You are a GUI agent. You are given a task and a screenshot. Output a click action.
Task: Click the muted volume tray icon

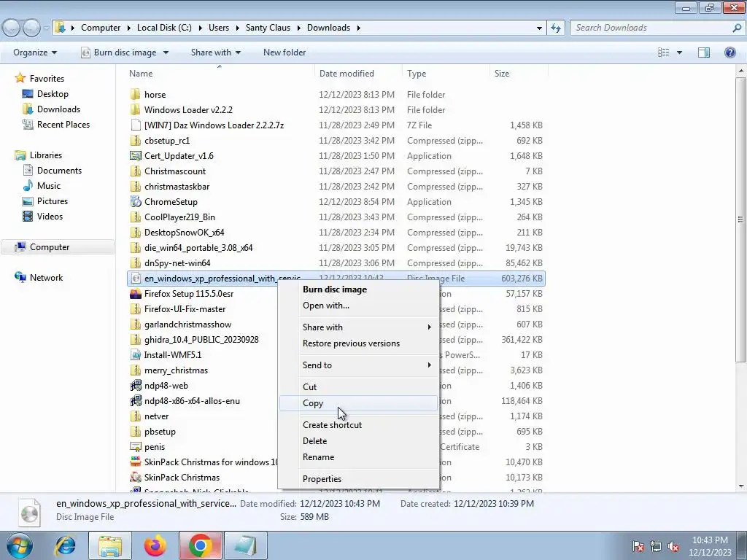coord(673,546)
